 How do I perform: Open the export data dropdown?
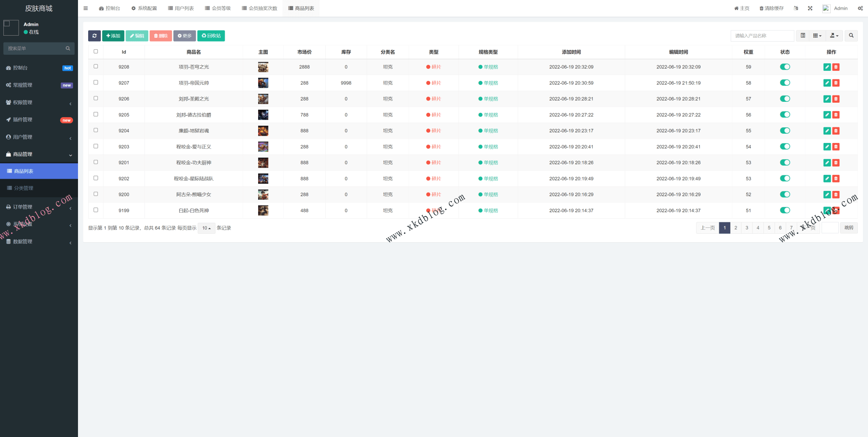834,36
